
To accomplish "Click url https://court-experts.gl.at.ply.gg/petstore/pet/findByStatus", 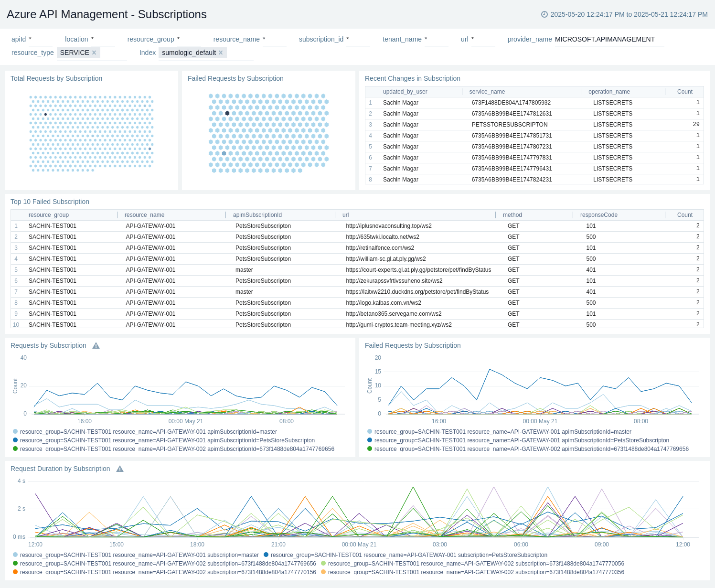I will click(x=419, y=270).
